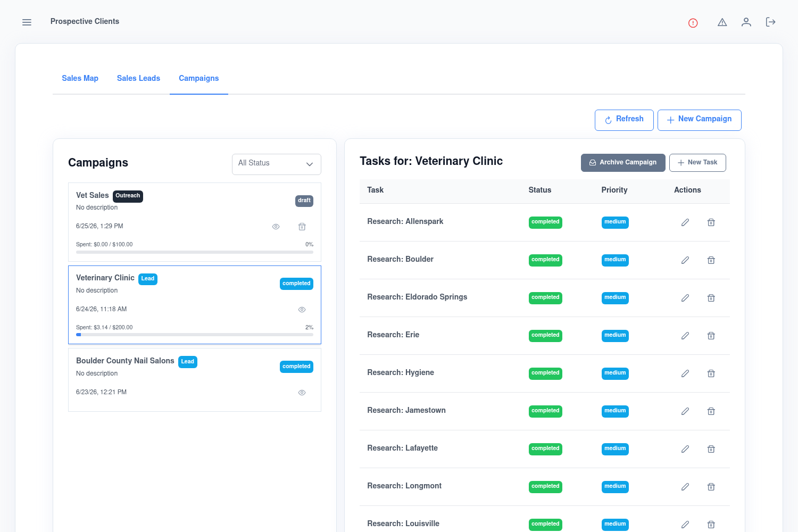Delete the Research: Erie task
Image resolution: width=798 pixels, height=532 pixels.
tap(711, 336)
